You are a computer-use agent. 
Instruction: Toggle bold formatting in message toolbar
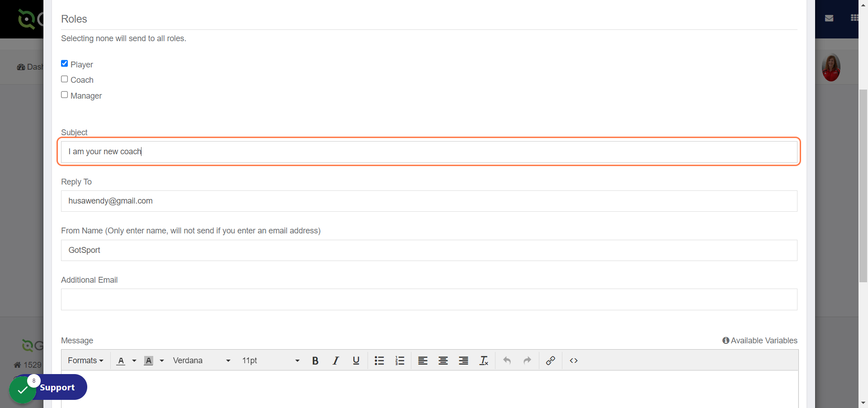click(315, 361)
